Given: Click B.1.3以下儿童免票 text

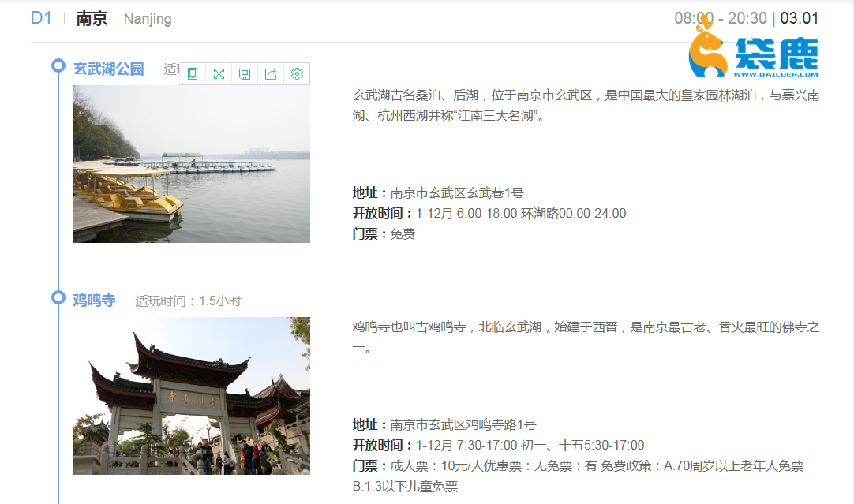Looking at the screenshot, I should (x=405, y=487).
